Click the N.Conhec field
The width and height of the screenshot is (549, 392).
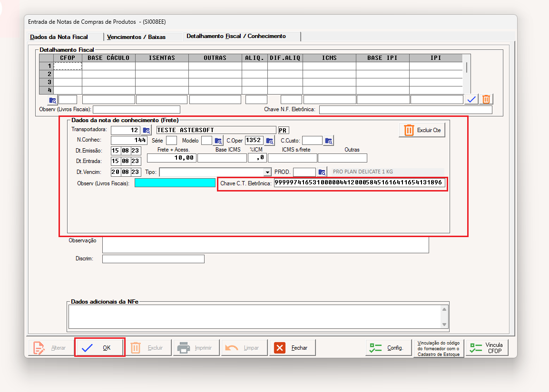point(129,140)
